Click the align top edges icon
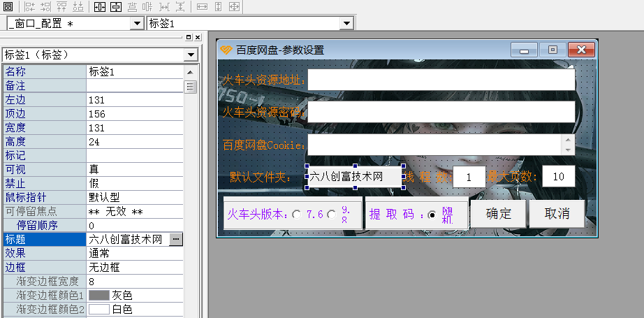Image resolution: width=644 pixels, height=318 pixels. 61,6
